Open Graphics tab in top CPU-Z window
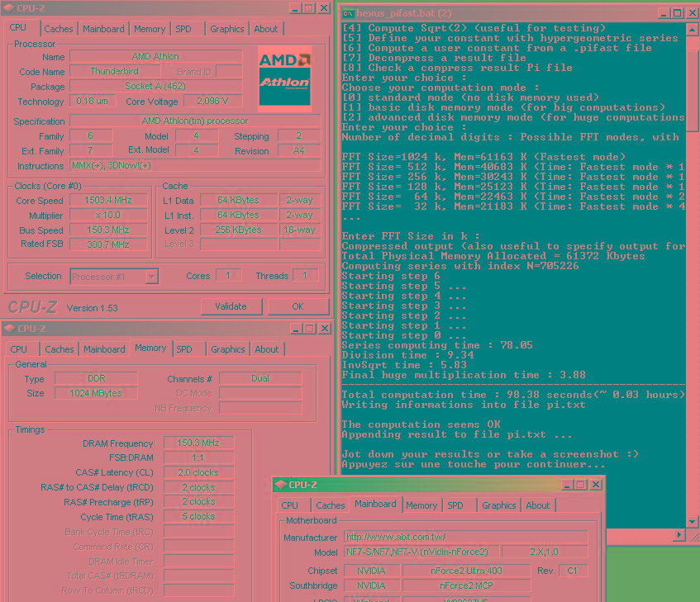The height and width of the screenshot is (602, 700). 226,29
